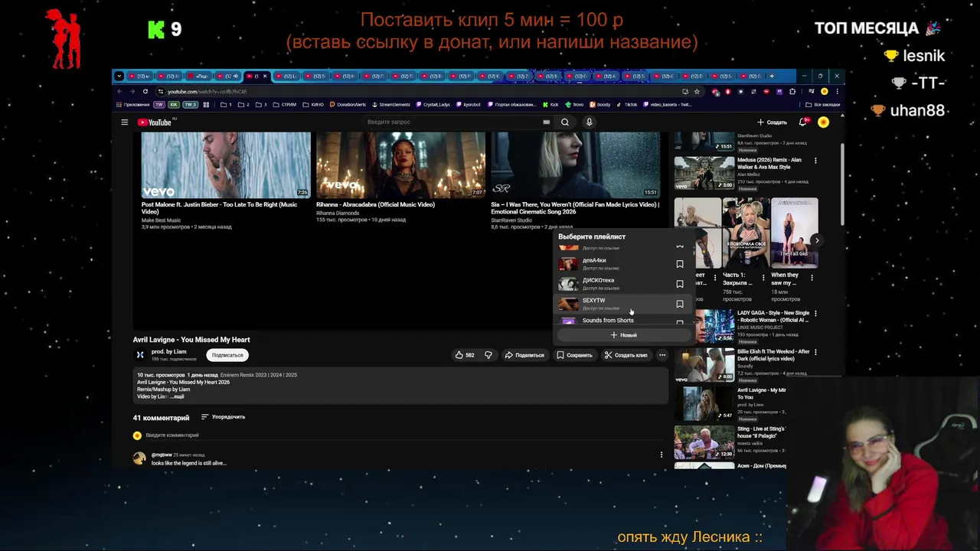Open the comment options three-dot menu for @mgbww
Viewport: 980px width, 551px height.
point(661,455)
